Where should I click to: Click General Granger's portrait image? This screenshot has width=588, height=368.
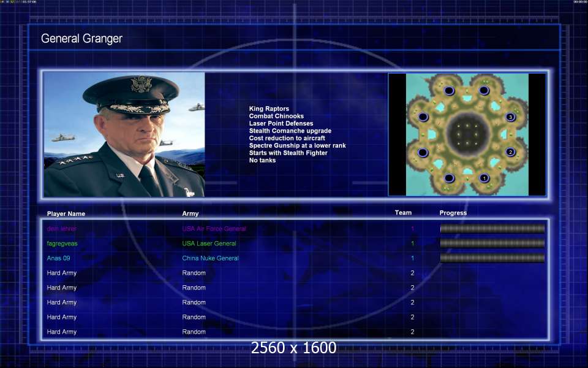pyautogui.click(x=124, y=134)
